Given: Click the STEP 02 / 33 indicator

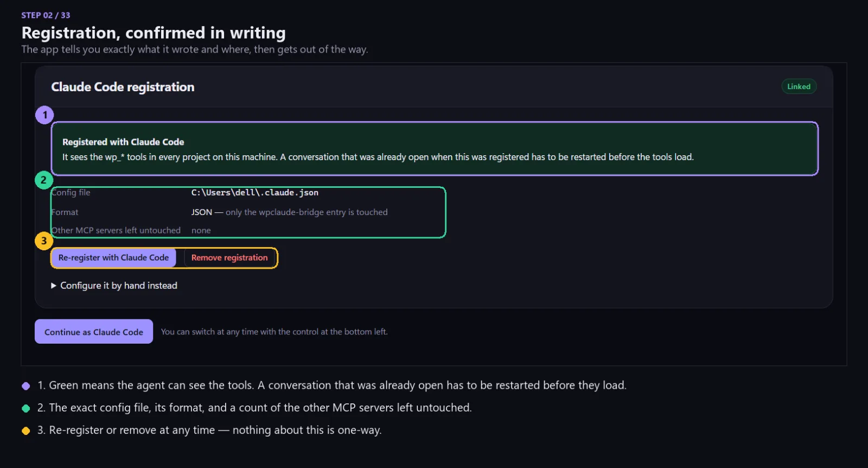Looking at the screenshot, I should click(x=46, y=15).
